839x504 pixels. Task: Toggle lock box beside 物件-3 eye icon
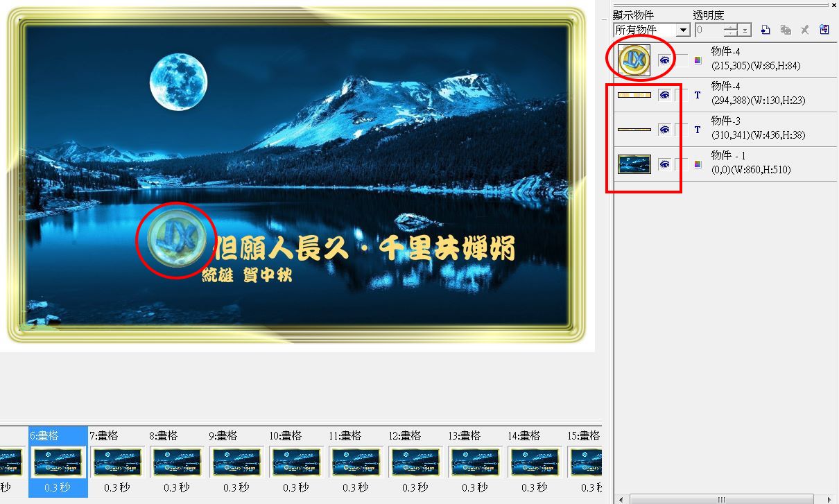pos(682,130)
